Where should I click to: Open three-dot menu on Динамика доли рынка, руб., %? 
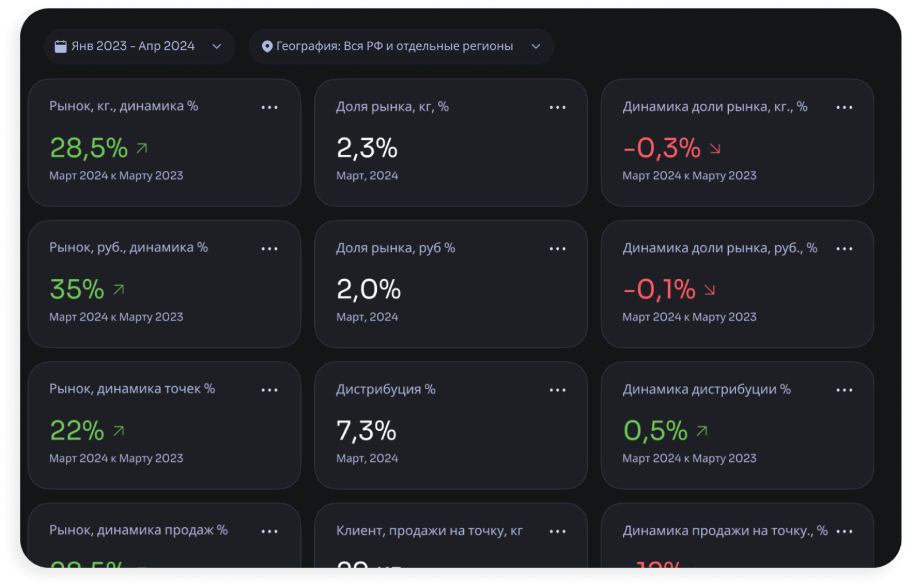point(844,249)
